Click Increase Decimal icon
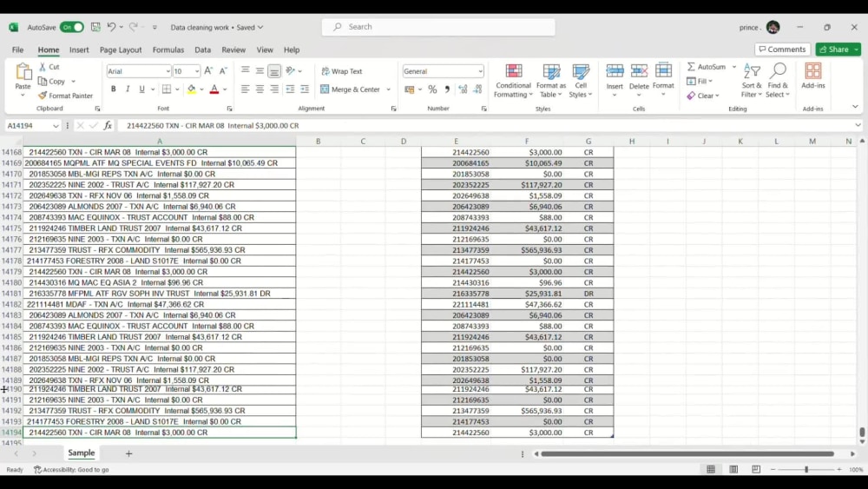Viewport: 868px width, 489px height. pyautogui.click(x=463, y=89)
